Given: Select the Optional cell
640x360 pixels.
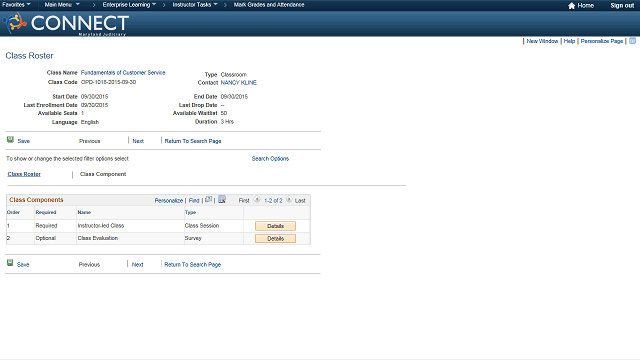Looking at the screenshot, I should coord(45,238).
